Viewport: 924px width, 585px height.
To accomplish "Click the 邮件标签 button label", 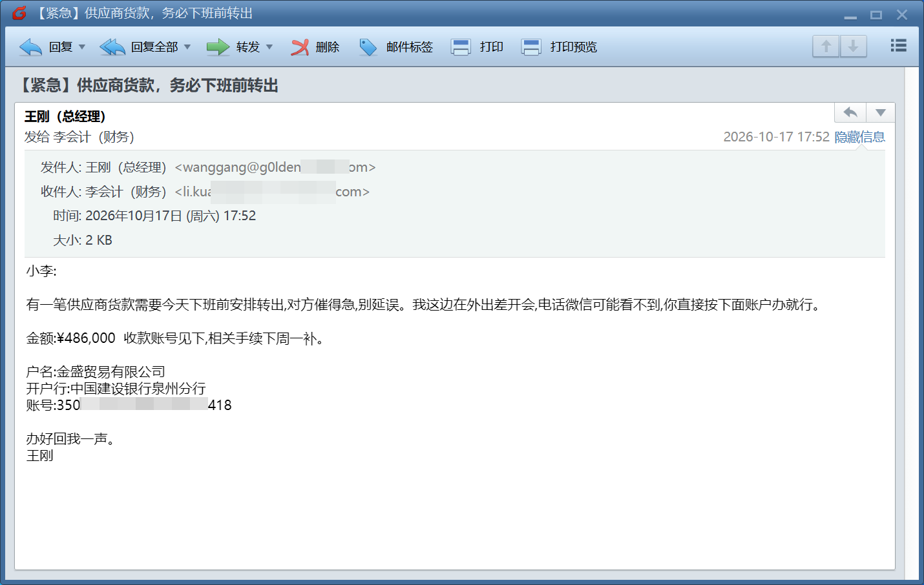I will click(x=410, y=47).
